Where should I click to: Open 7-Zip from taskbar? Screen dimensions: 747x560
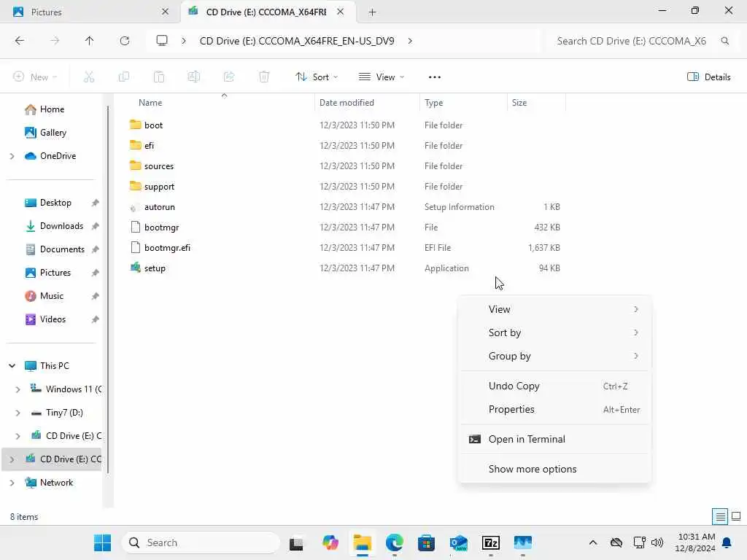coord(491,542)
